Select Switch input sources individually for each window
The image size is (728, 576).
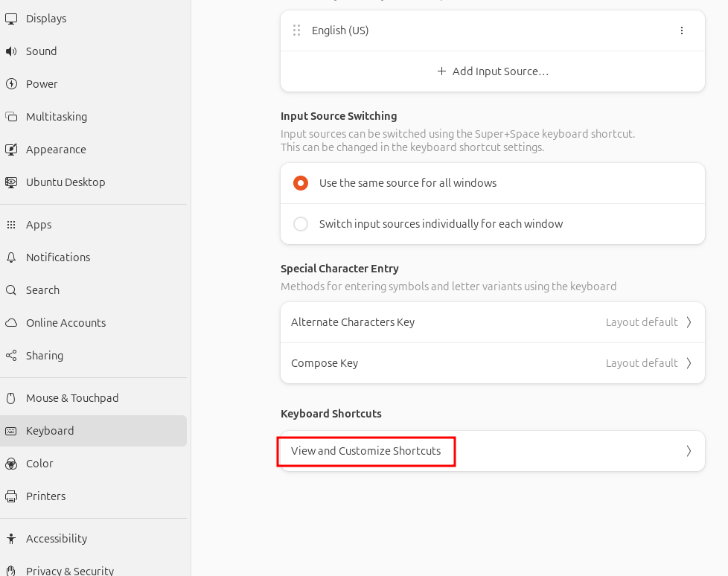301,224
